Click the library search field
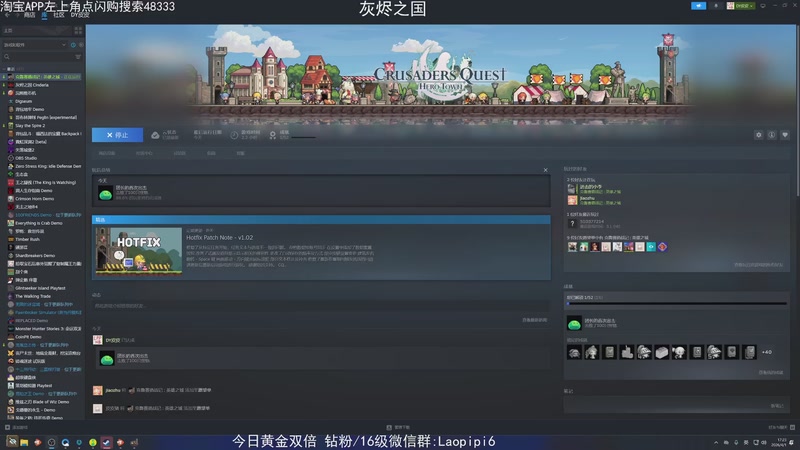This screenshot has height=450, width=800. (x=38, y=57)
